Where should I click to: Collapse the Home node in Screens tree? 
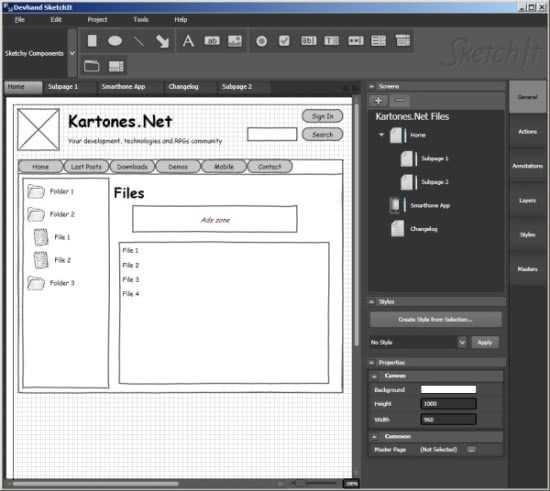click(x=381, y=135)
